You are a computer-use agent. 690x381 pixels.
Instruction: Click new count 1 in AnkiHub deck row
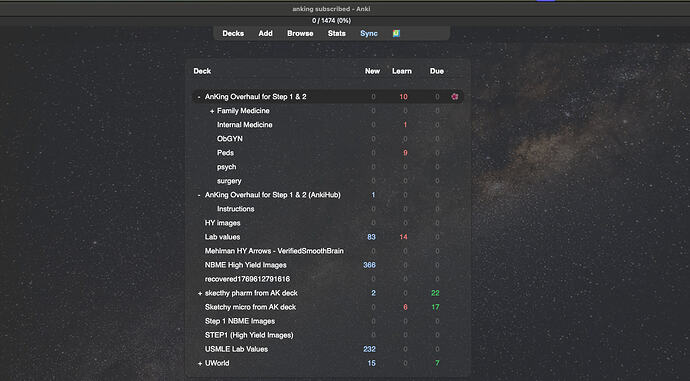tap(374, 195)
